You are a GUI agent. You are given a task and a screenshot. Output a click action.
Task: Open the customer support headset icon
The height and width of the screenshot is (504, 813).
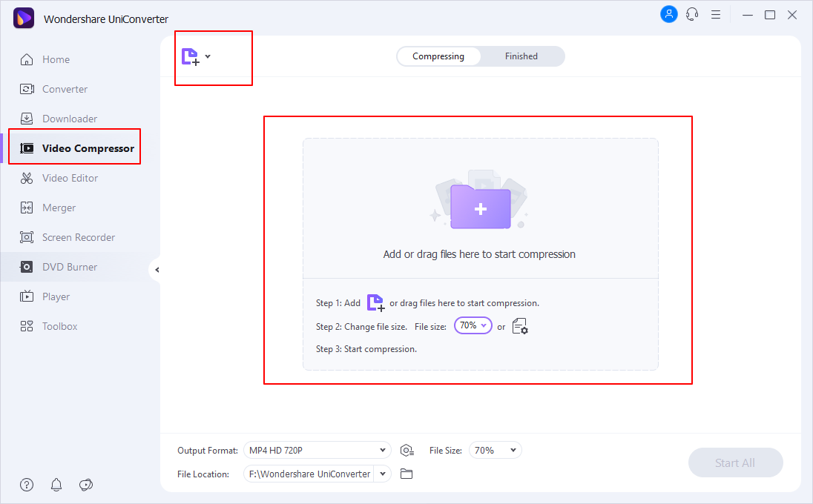[x=692, y=15]
